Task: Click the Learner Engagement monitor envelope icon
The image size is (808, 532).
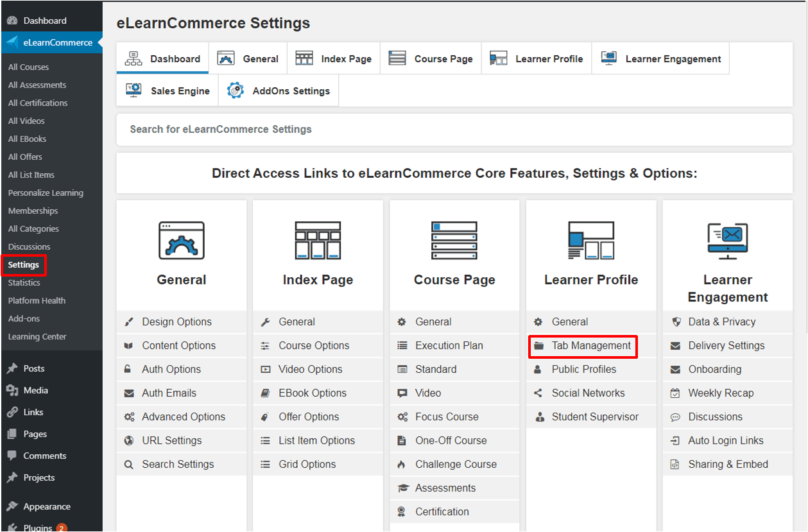Action: 727,241
